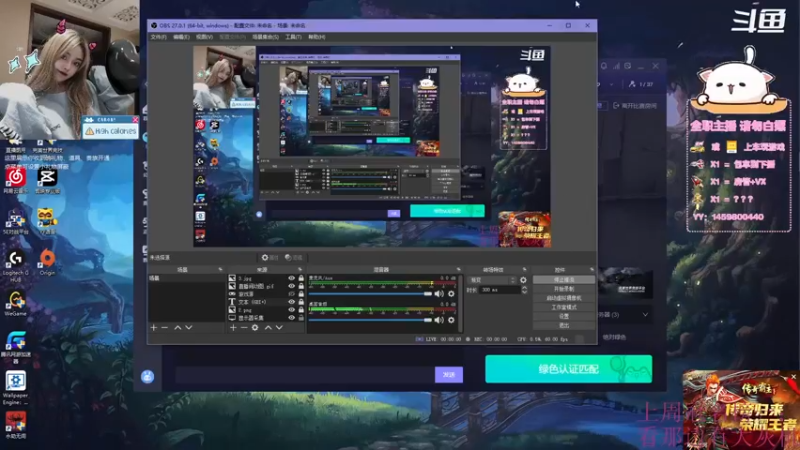Image resolution: width=800 pixels, height=450 pixels.
Task: Toggle lock on 3.jpg source
Action: tap(301, 278)
